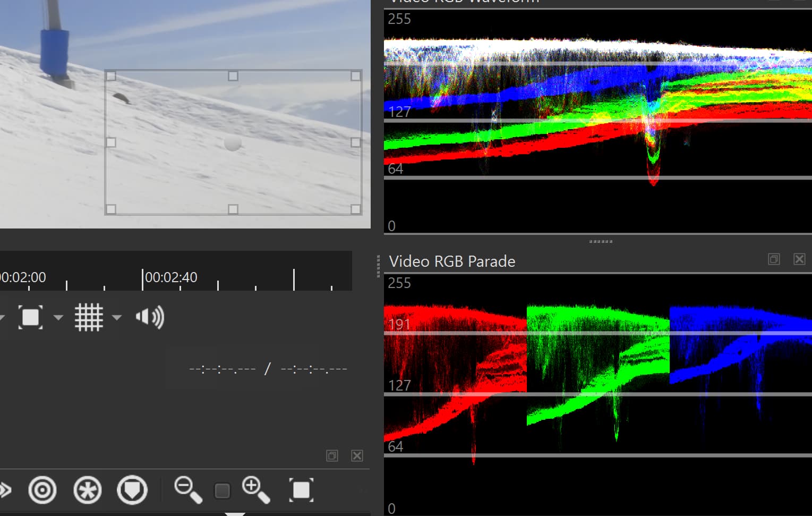Click the ripple double-chevron icon
Viewport: 812px width, 516px height.
[x=5, y=490]
